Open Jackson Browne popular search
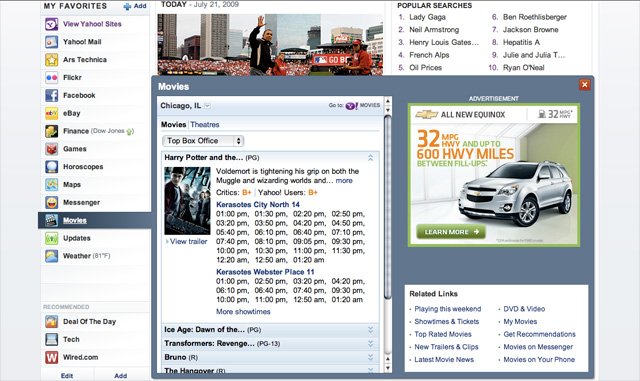 click(x=531, y=30)
